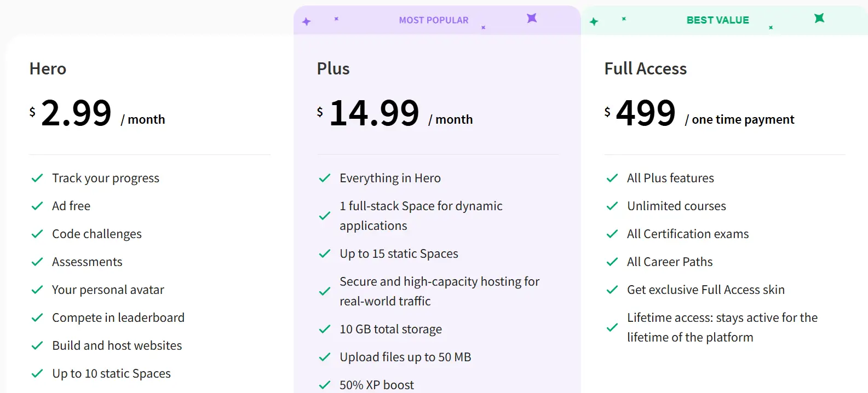Click the checkmark next to Ad free
Image resolution: width=868 pixels, height=393 pixels.
coord(37,206)
